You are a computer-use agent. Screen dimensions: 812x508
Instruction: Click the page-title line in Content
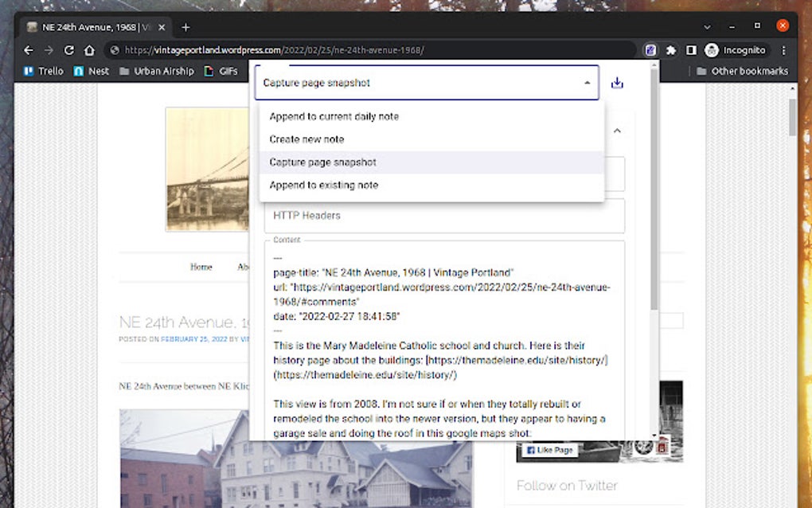pos(393,272)
